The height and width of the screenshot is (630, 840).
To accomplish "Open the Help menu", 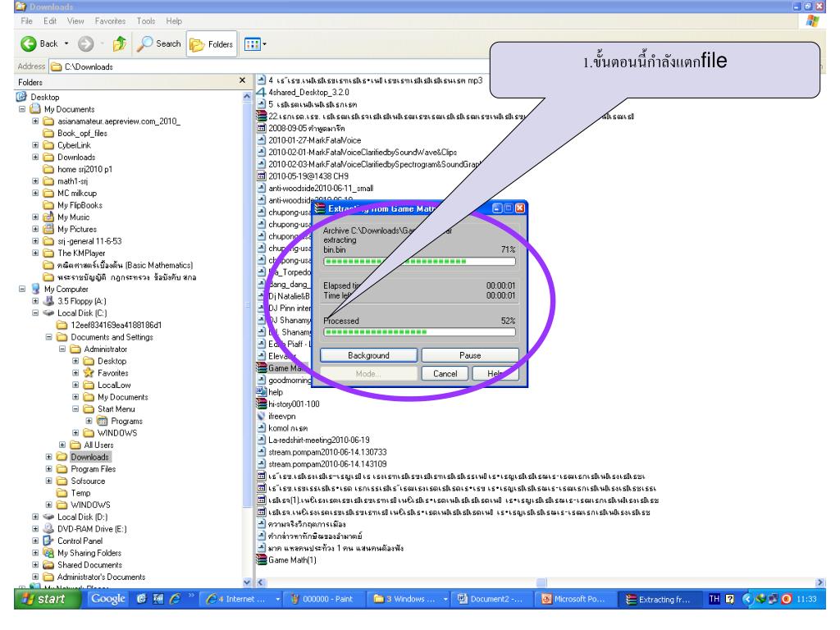I will pyautogui.click(x=174, y=21).
